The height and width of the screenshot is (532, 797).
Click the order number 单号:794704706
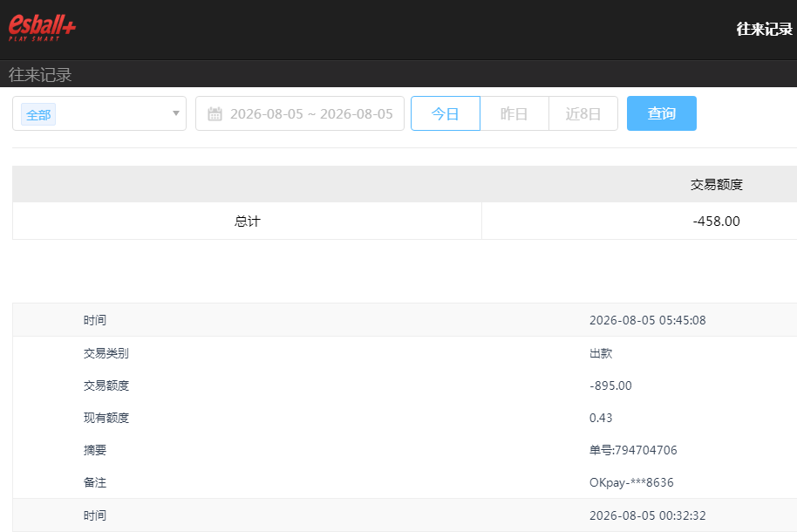(x=633, y=450)
